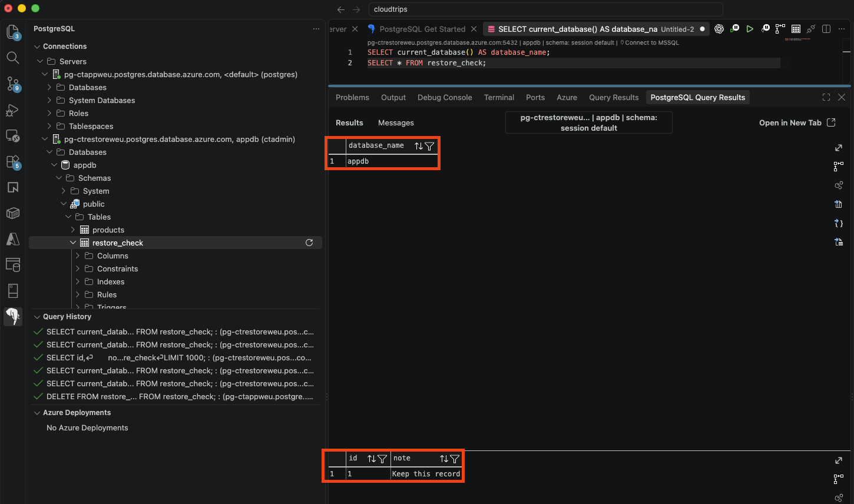
Task: Open the Azure view in activity bar
Action: click(x=13, y=239)
